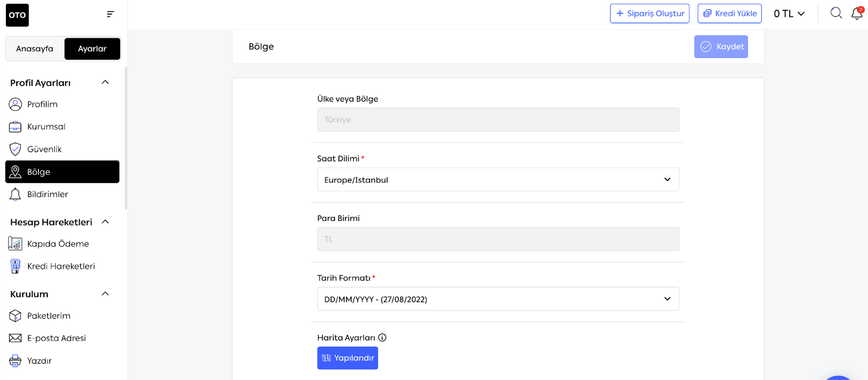Click the OTO logo

(17, 15)
